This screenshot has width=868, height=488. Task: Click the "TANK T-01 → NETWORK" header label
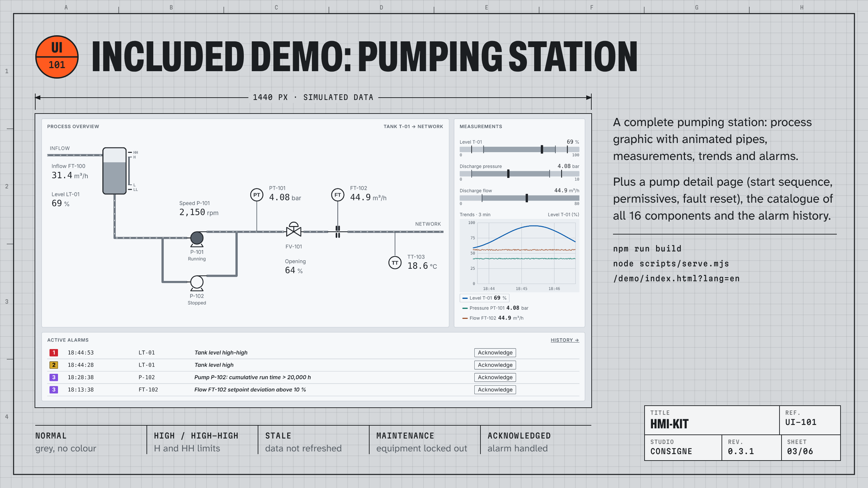tap(413, 126)
